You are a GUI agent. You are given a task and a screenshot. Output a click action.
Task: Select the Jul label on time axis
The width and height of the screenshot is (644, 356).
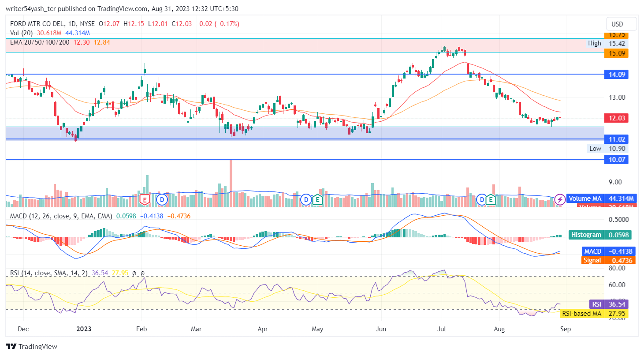pos(441,329)
